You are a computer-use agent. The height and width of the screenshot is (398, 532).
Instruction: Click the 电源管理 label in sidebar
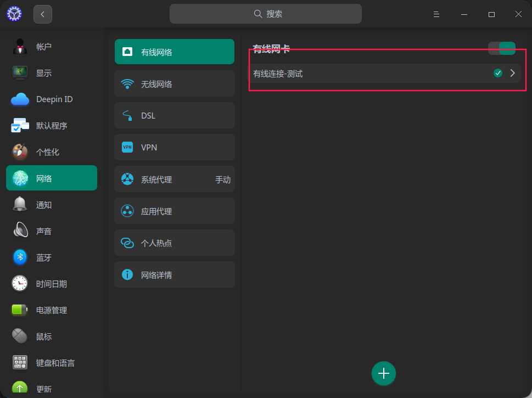[x=52, y=310]
